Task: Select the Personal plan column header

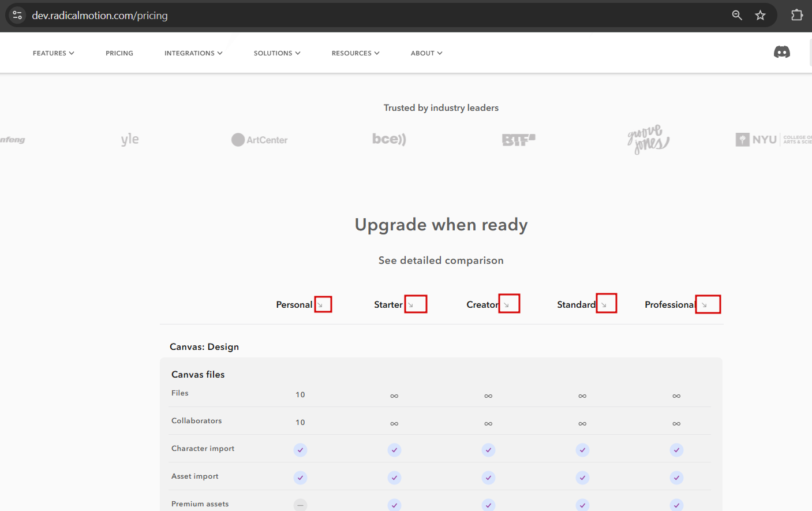Action: click(294, 305)
